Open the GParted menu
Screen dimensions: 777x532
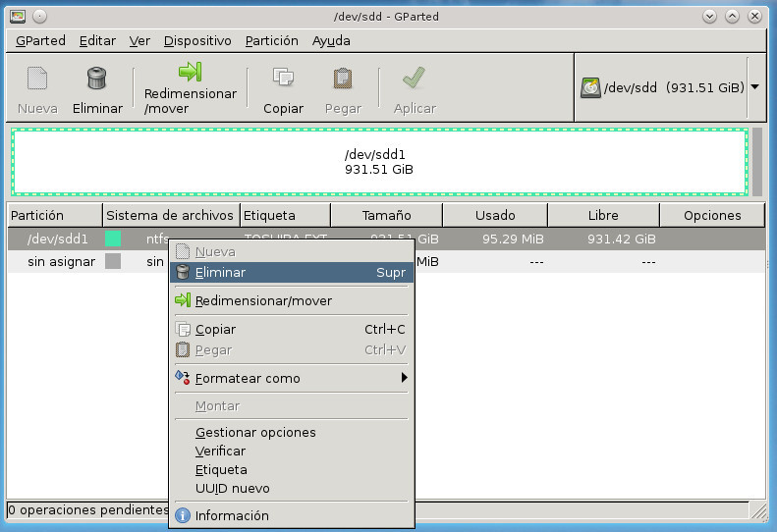40,40
